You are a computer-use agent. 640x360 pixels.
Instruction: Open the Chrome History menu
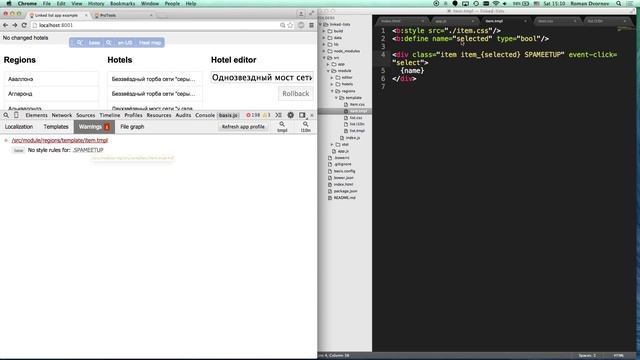tap(96, 3)
